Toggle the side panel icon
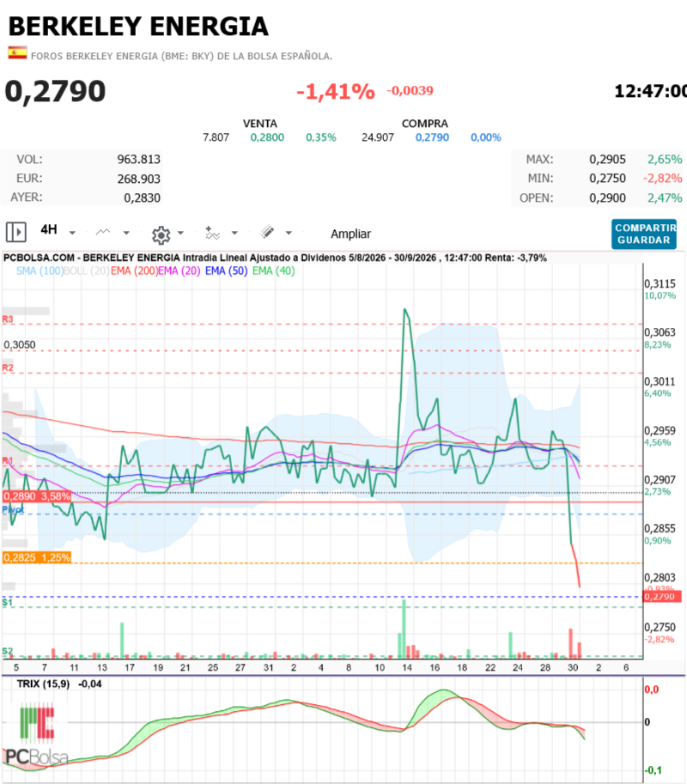The height and width of the screenshot is (784, 687). pyautogui.click(x=16, y=232)
